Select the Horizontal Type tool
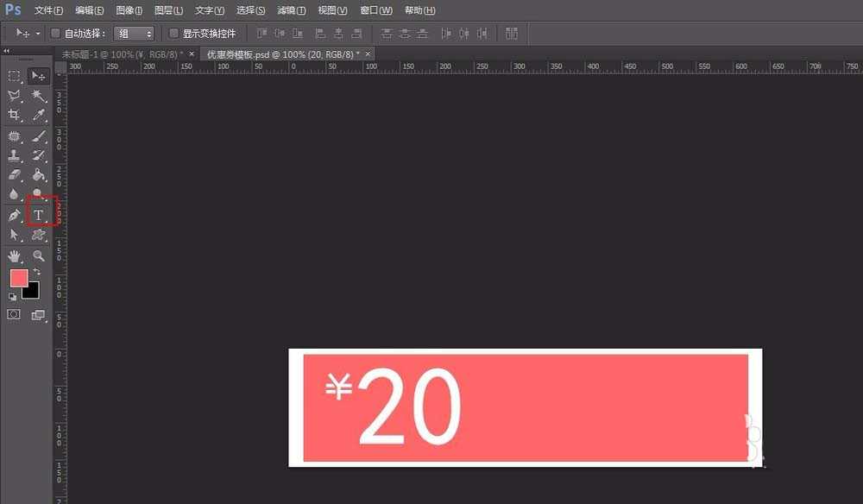 click(39, 215)
